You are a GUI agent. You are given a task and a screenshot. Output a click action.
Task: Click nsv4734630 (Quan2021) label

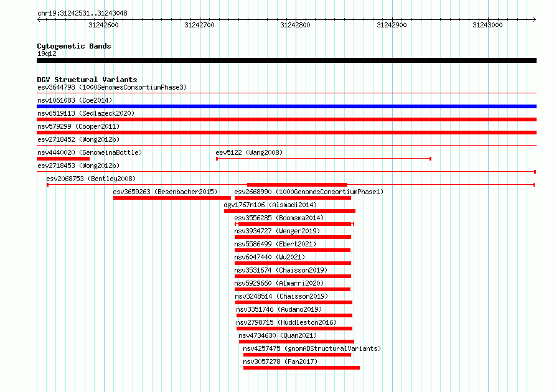pos(278,335)
